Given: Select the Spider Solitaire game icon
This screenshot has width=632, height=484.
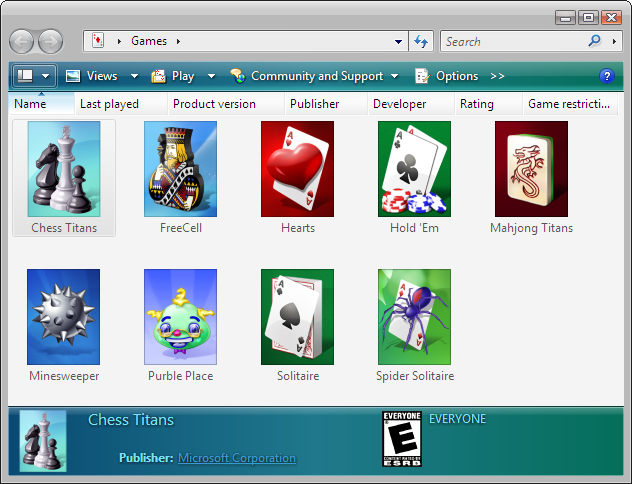Looking at the screenshot, I should (x=414, y=317).
